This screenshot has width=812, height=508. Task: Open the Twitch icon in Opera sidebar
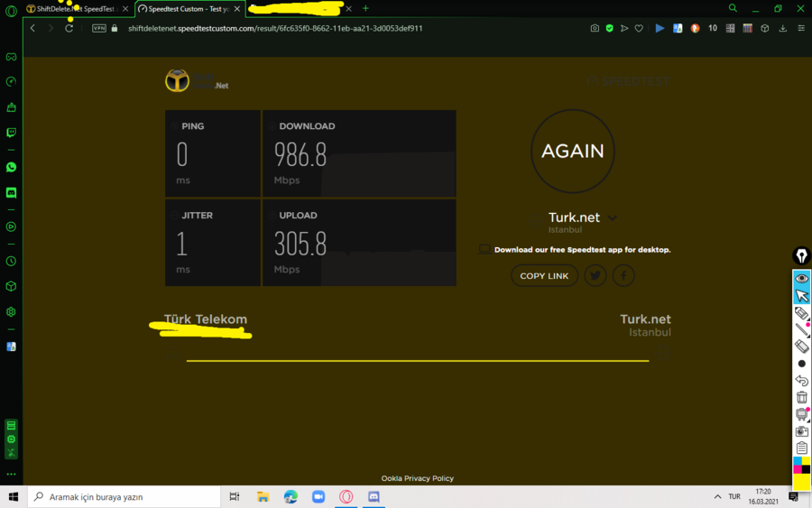(x=11, y=133)
